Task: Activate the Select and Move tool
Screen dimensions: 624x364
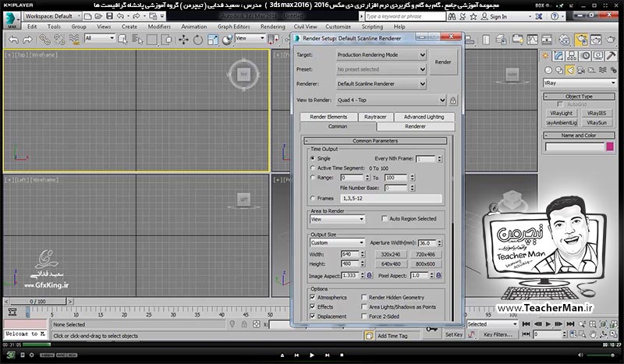Action: 183,40
